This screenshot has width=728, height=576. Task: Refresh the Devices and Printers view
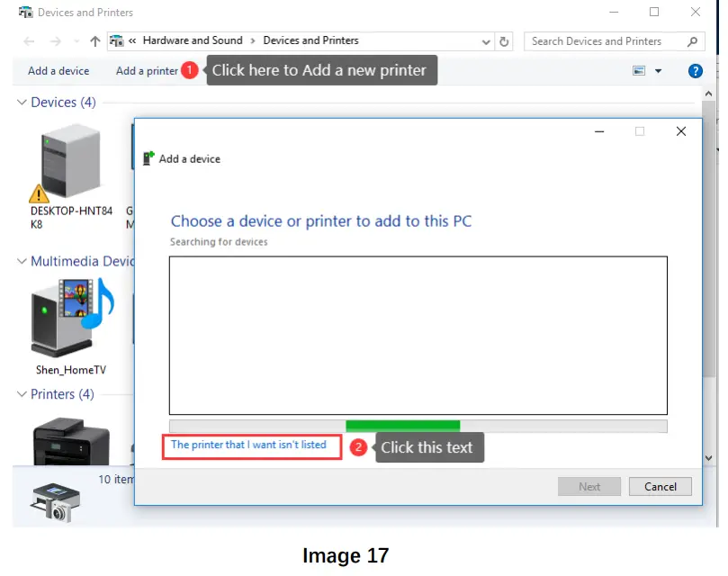(504, 40)
